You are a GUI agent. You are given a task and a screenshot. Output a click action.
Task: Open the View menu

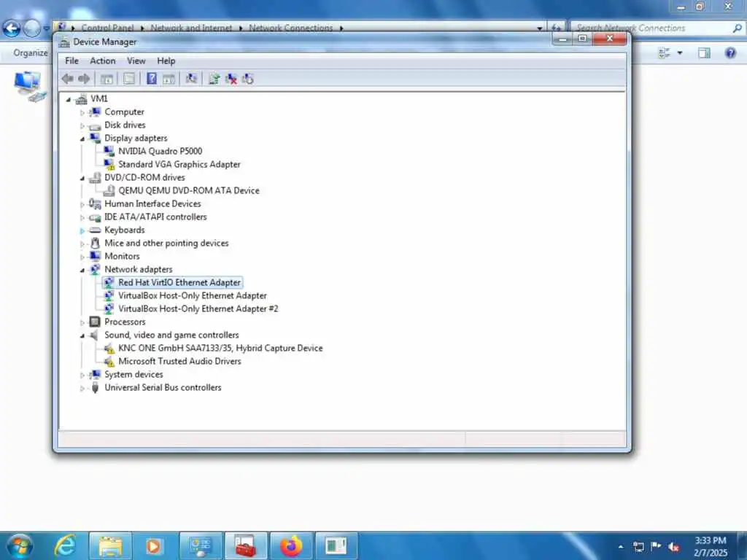pyautogui.click(x=136, y=61)
